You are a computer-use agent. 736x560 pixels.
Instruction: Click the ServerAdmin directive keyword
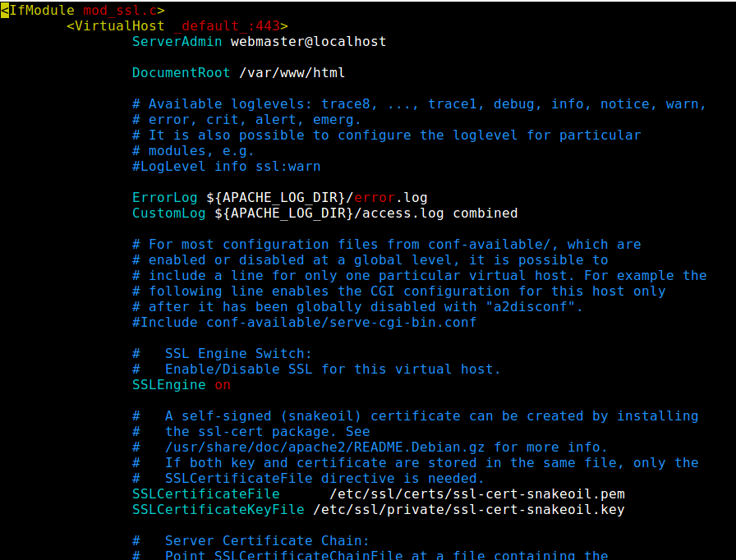[x=177, y=41]
